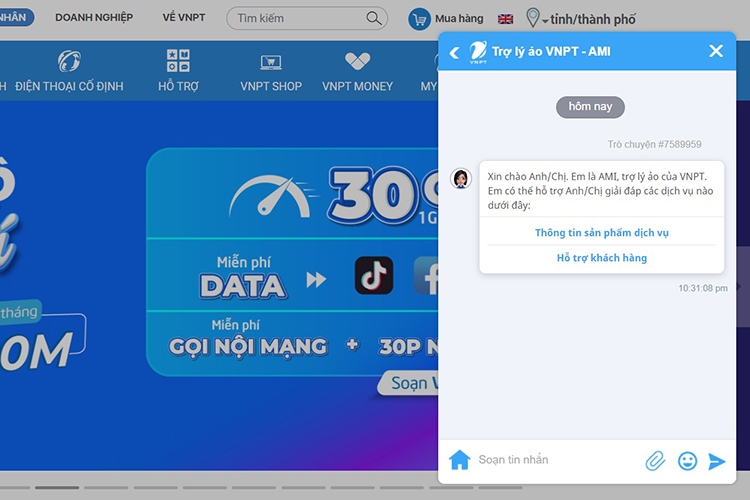Go back with chat header arrow
This screenshot has height=500, width=750.
click(x=454, y=52)
